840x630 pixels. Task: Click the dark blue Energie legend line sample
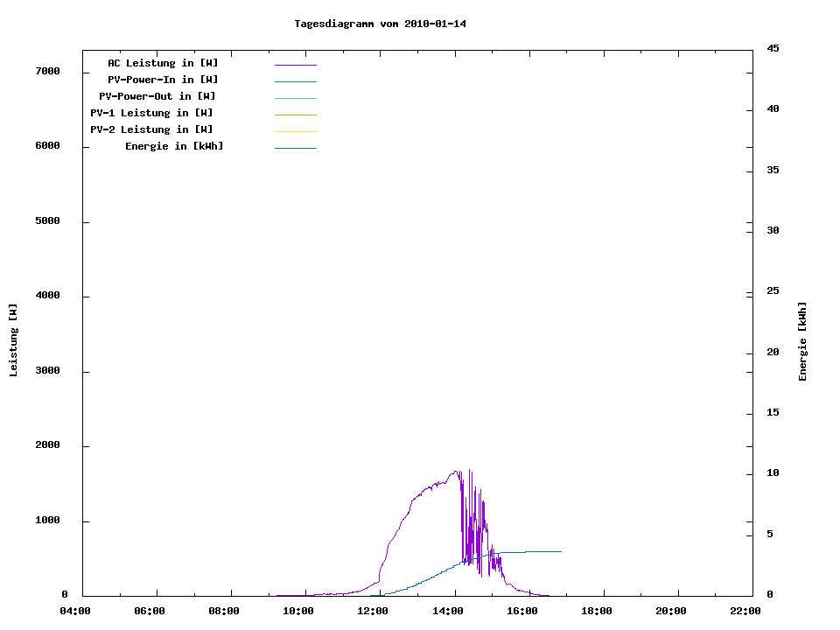point(295,148)
